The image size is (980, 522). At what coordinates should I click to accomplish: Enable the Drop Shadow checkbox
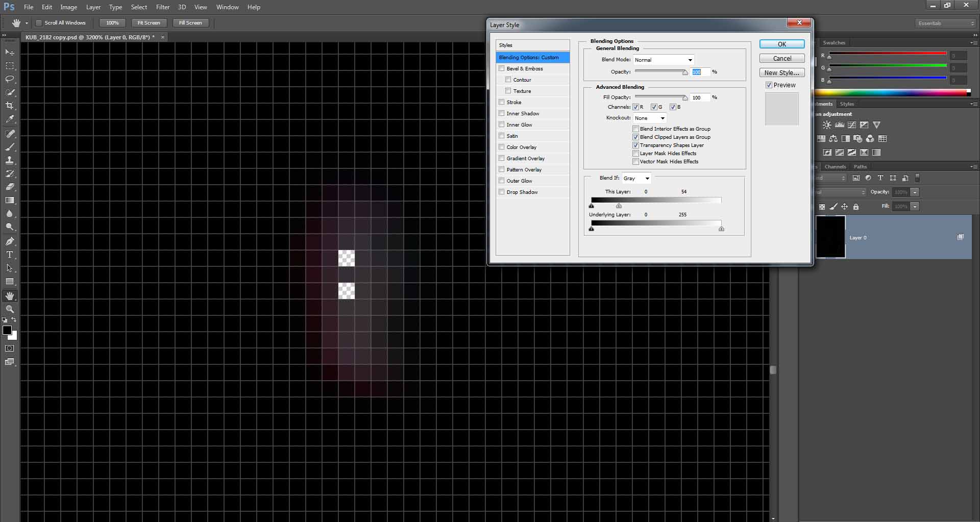502,192
